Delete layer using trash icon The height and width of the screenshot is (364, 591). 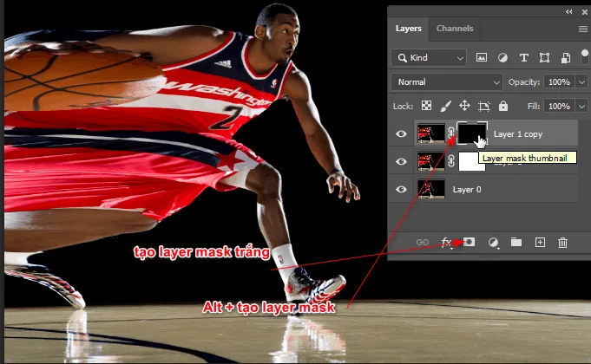tap(562, 243)
